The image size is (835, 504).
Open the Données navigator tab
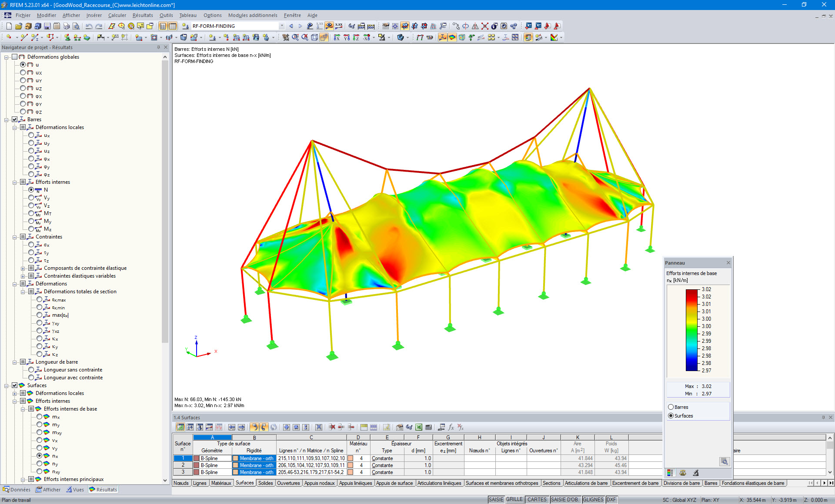17,490
